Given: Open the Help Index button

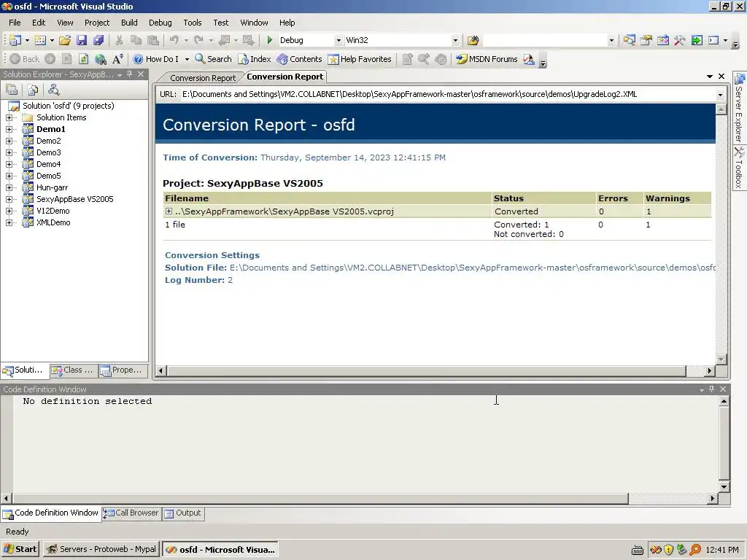Looking at the screenshot, I should tap(255, 59).
